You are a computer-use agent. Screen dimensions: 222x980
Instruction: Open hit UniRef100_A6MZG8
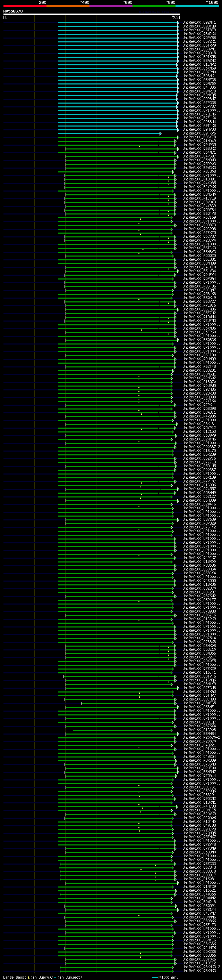[199, 80]
